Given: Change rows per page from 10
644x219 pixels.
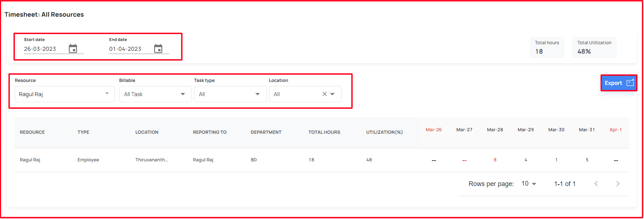Looking at the screenshot, I should [x=529, y=184].
